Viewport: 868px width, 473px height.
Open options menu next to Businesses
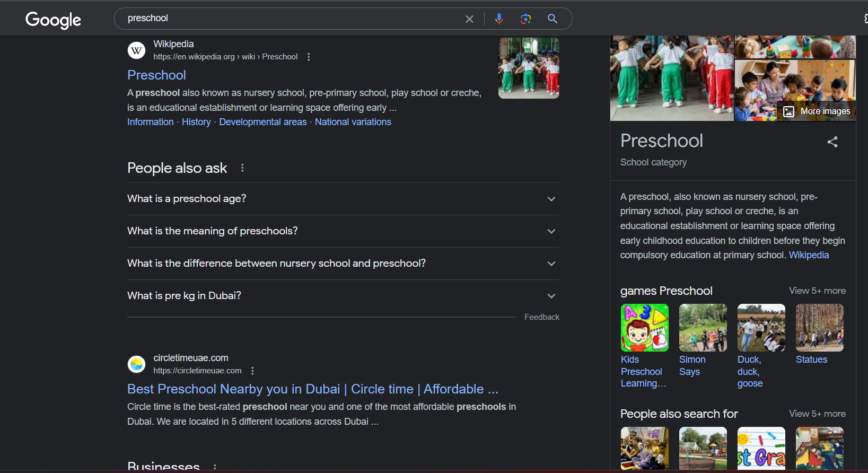(215, 467)
